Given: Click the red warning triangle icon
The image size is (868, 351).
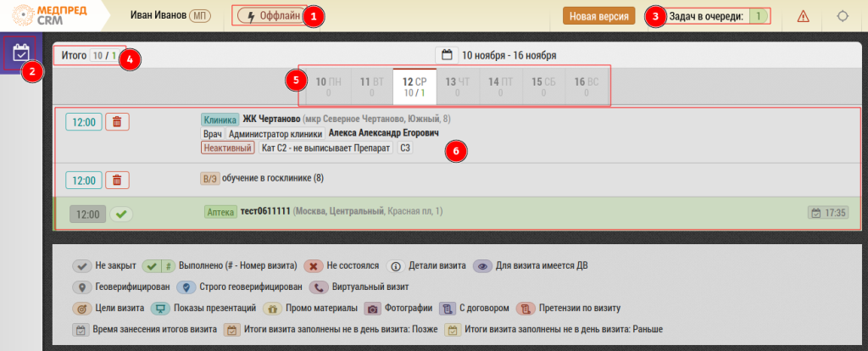Looking at the screenshot, I should [x=802, y=16].
